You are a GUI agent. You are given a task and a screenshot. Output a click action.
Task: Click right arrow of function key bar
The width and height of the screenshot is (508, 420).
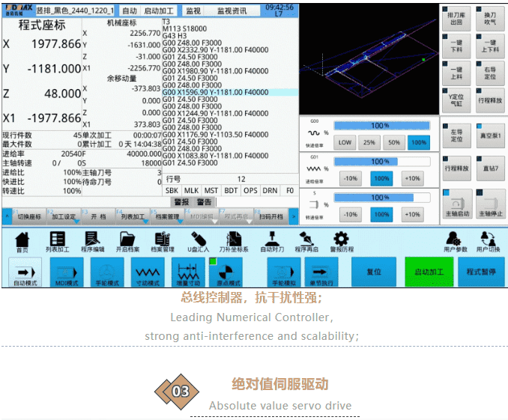[x=294, y=216]
